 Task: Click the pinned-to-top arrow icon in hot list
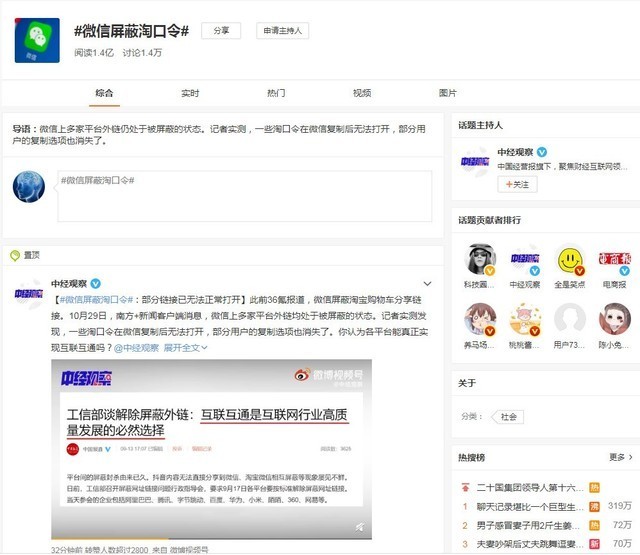465,487
